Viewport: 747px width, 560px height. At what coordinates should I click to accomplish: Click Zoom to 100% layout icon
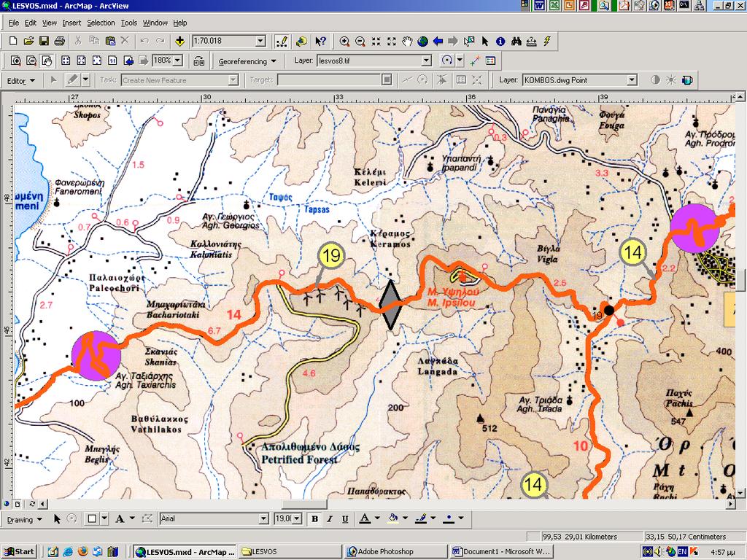tap(112, 61)
